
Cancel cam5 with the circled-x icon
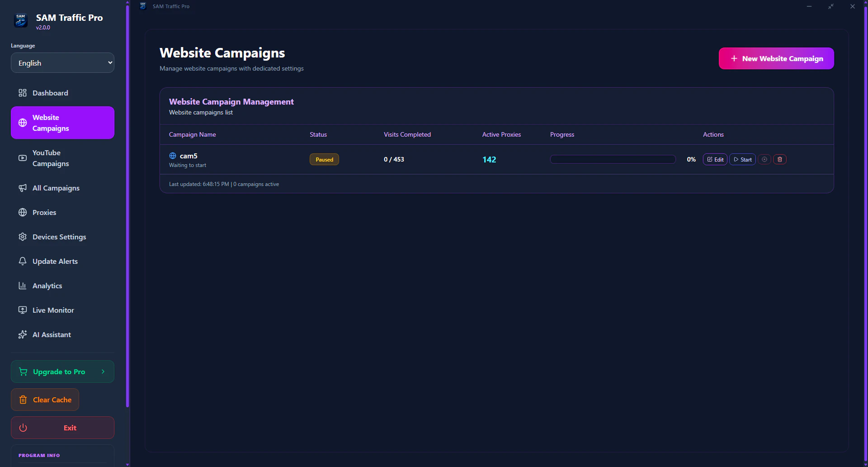click(764, 159)
